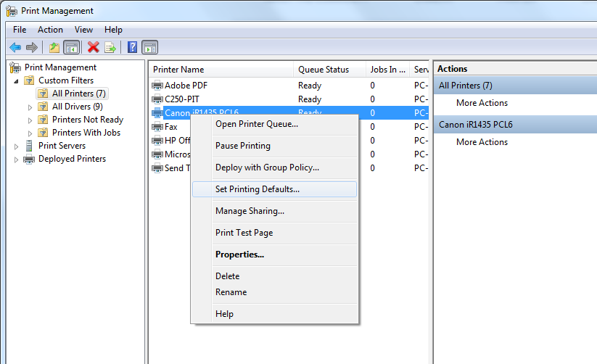Screen dimensions: 597x364
Task: Select Print Test Page in context menu
Action: pos(244,233)
